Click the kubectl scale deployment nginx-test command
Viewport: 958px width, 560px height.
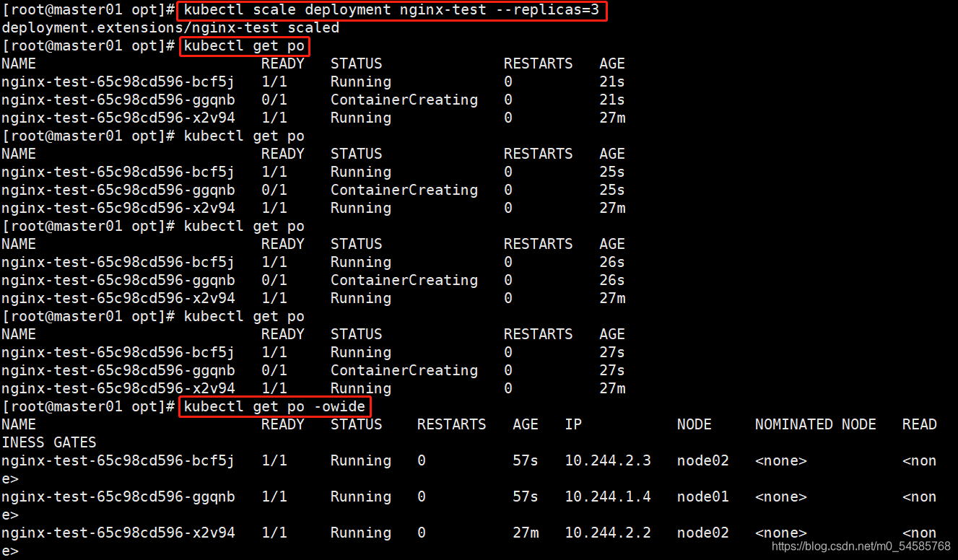(392, 11)
